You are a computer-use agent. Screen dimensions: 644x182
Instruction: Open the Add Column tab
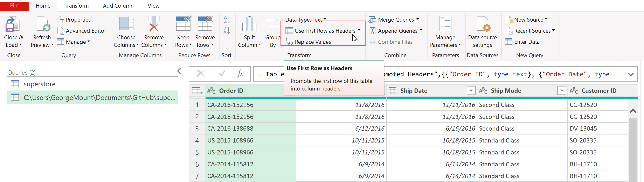(118, 6)
